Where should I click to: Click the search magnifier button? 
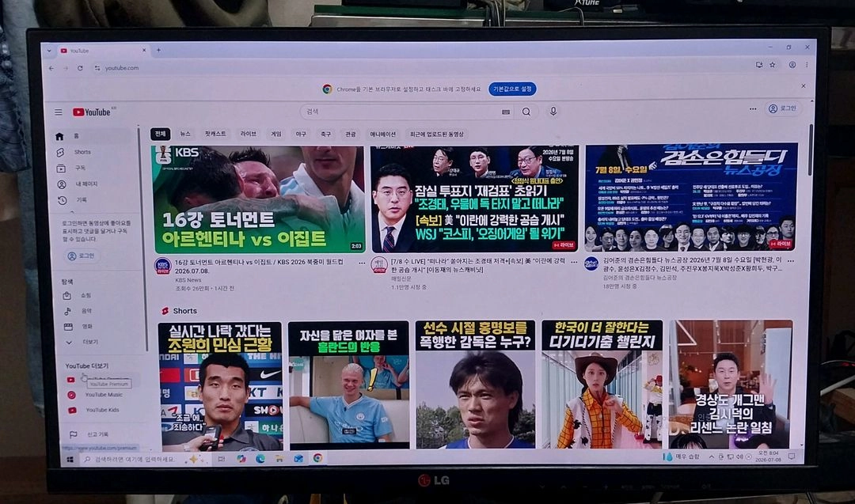tap(526, 112)
